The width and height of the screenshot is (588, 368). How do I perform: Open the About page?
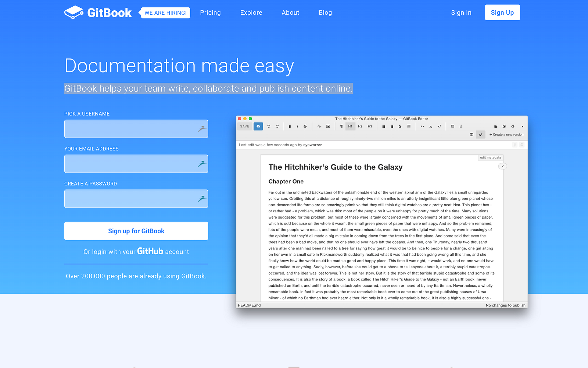[x=291, y=13]
